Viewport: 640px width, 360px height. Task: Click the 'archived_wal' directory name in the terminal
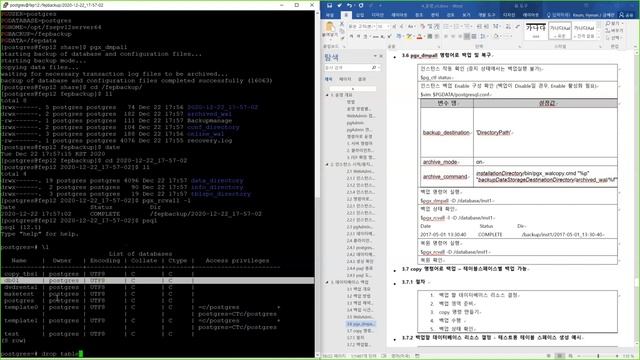click(209, 114)
